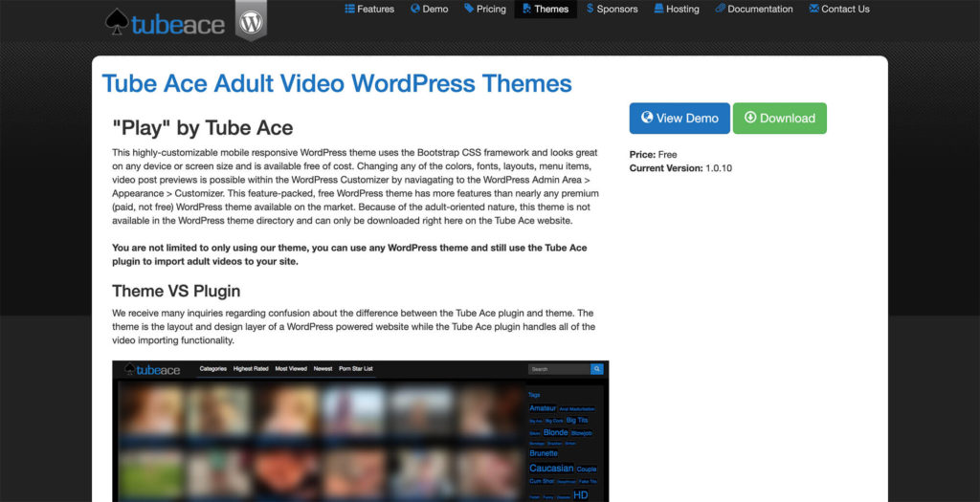Click the Price: Free text
Viewport: 980px width, 502px height.
[x=653, y=154]
